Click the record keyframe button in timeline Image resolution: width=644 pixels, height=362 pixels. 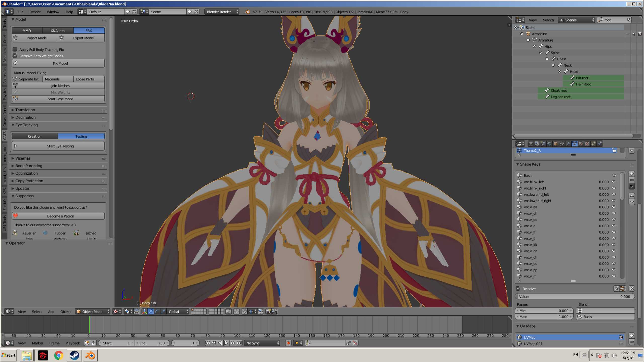point(288,343)
